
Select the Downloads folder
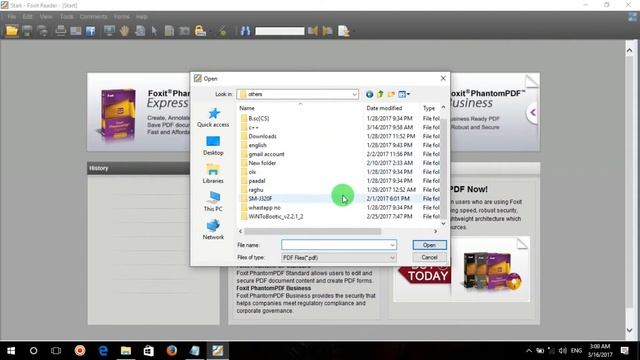pos(262,136)
